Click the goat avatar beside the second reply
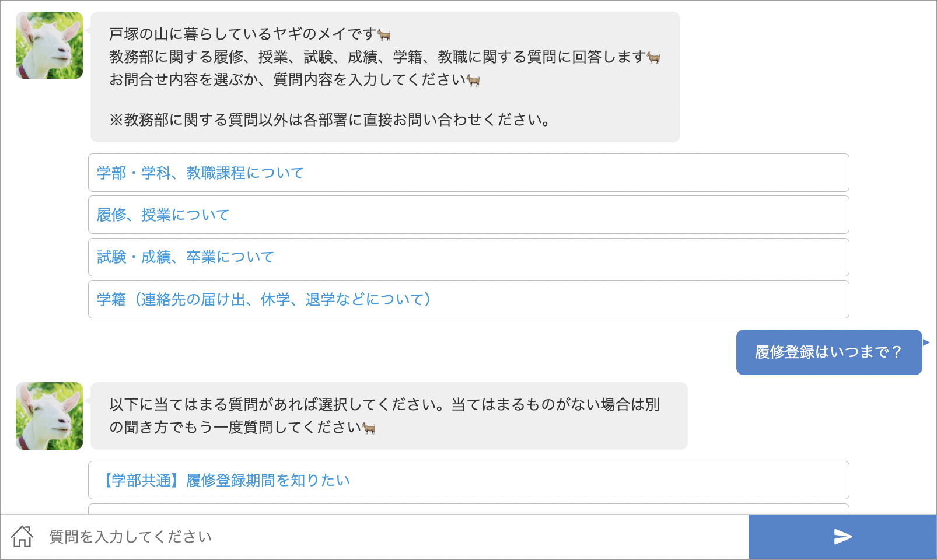The height and width of the screenshot is (560, 937). pyautogui.click(x=49, y=416)
